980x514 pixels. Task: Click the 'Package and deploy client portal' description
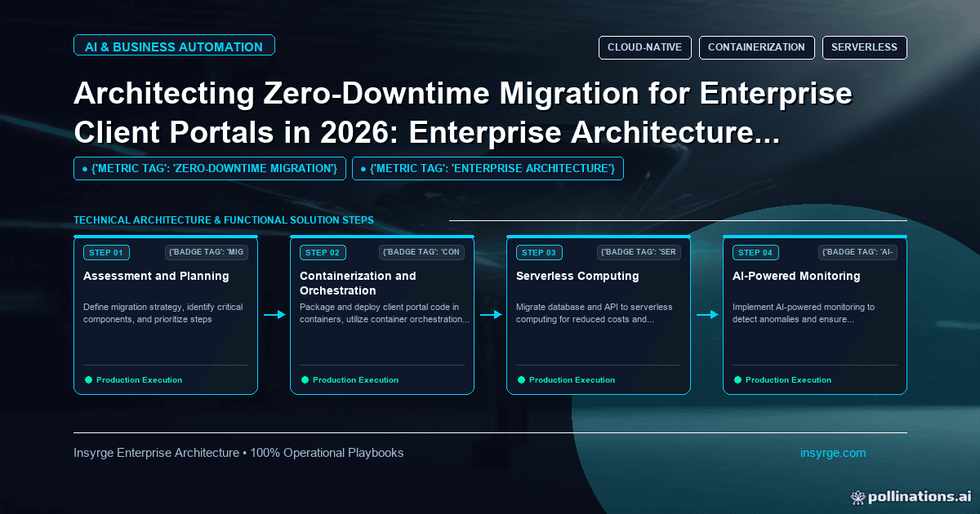[x=385, y=313]
